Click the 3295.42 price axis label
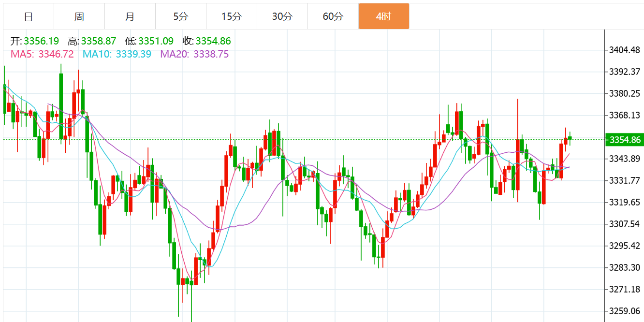 [x=625, y=246]
